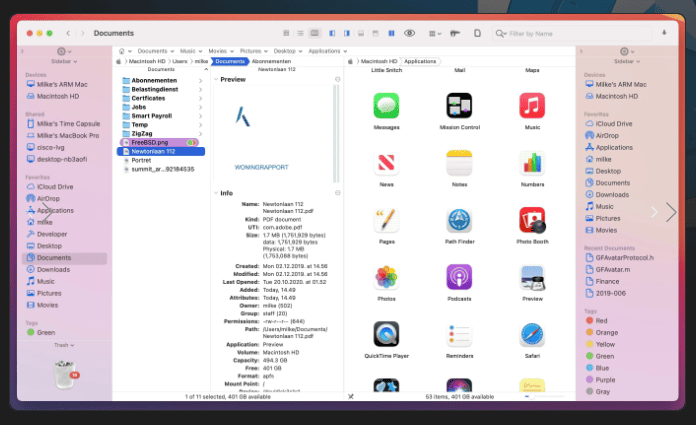696x425 pixels.
Task: Open the Numbers app icon
Action: [532, 163]
